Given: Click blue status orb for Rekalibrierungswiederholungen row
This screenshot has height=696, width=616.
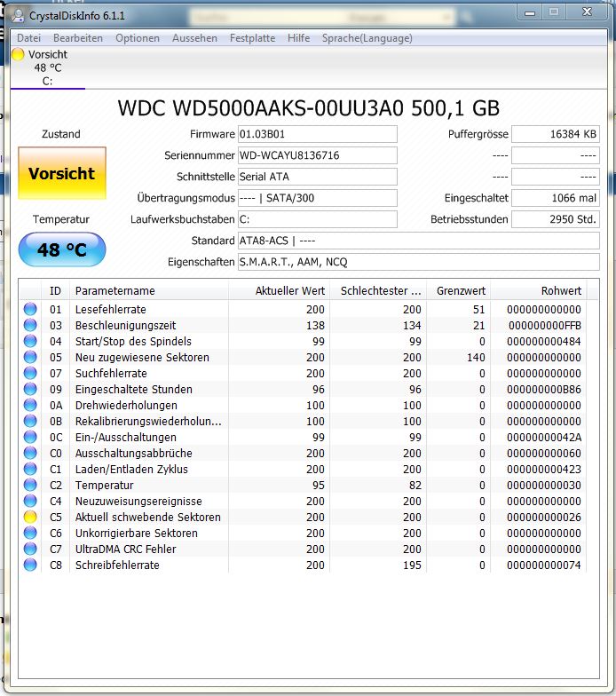Looking at the screenshot, I should tap(30, 421).
